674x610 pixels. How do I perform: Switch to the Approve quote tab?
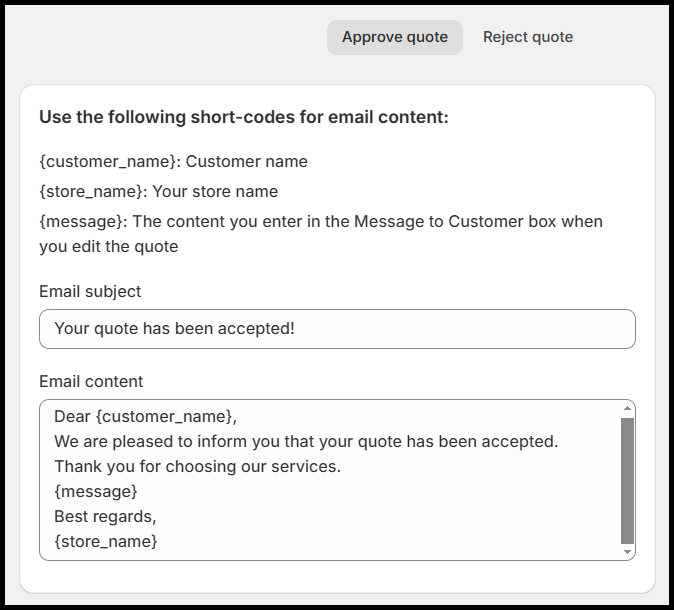(394, 37)
